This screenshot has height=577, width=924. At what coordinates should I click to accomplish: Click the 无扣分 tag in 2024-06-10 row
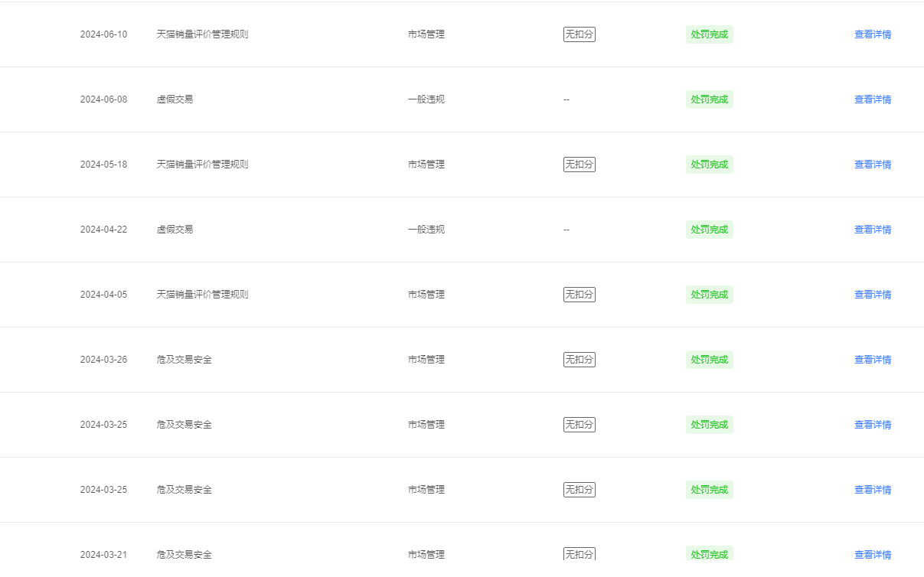pos(580,34)
